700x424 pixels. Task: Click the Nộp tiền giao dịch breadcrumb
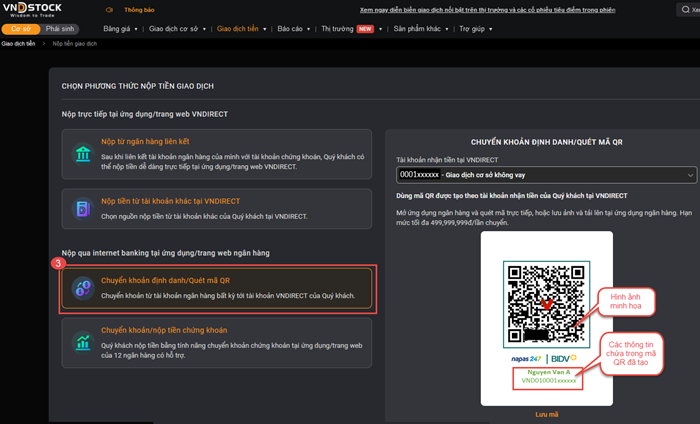pos(75,44)
